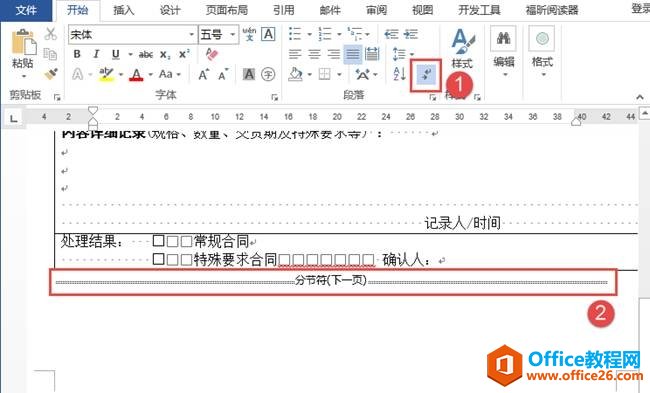Apply a numbered list
The image size is (650, 393).
pyautogui.click(x=325, y=34)
